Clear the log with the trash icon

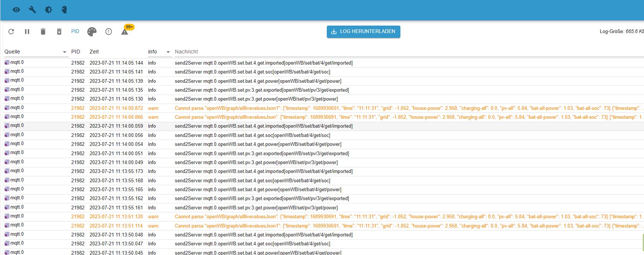coord(43,32)
